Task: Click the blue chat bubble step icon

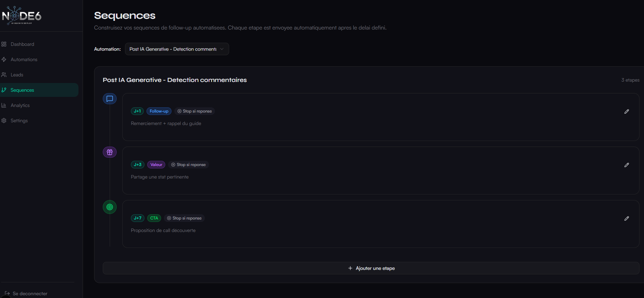Action: point(110,99)
